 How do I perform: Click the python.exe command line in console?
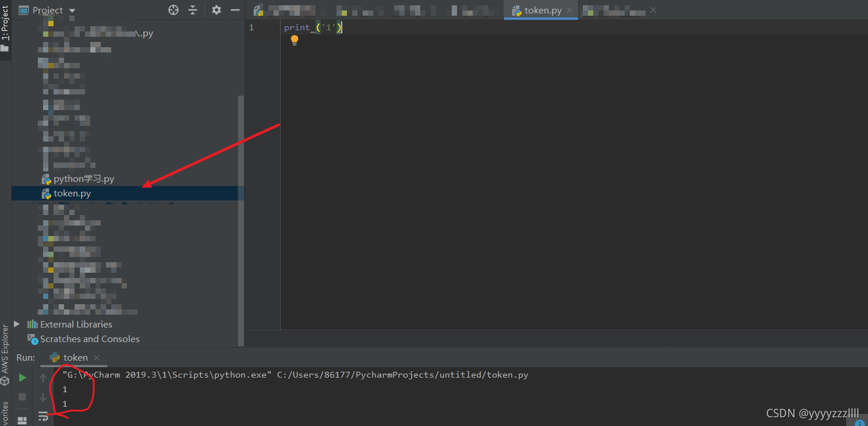pyautogui.click(x=295, y=375)
